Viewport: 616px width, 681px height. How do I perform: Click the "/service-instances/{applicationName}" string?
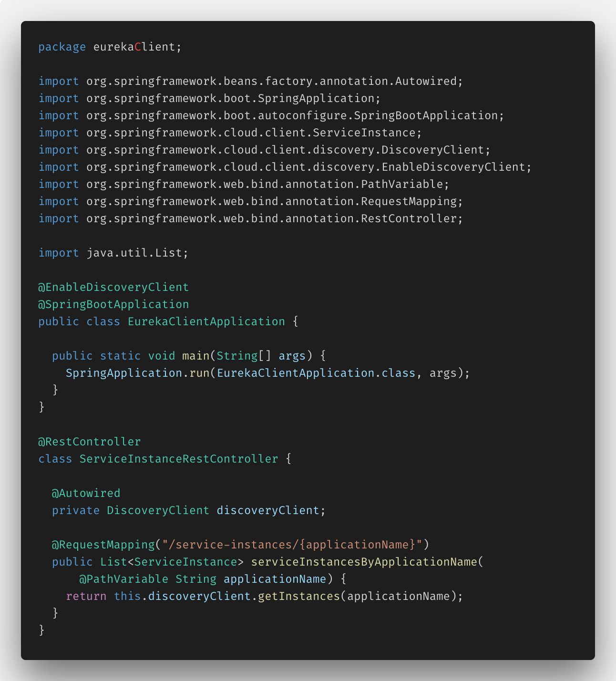(x=292, y=545)
